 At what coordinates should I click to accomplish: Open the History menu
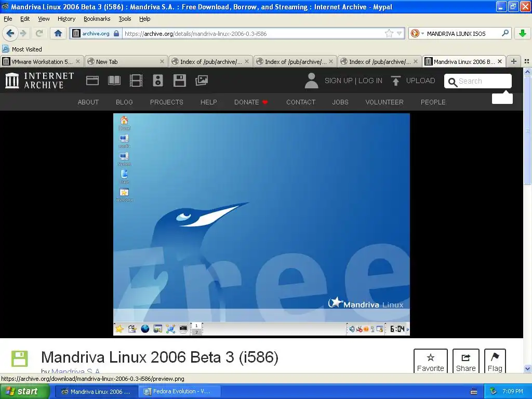tap(66, 19)
